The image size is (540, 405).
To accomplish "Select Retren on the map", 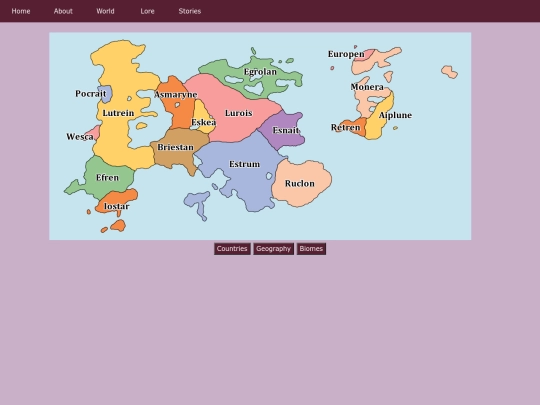I will click(345, 127).
